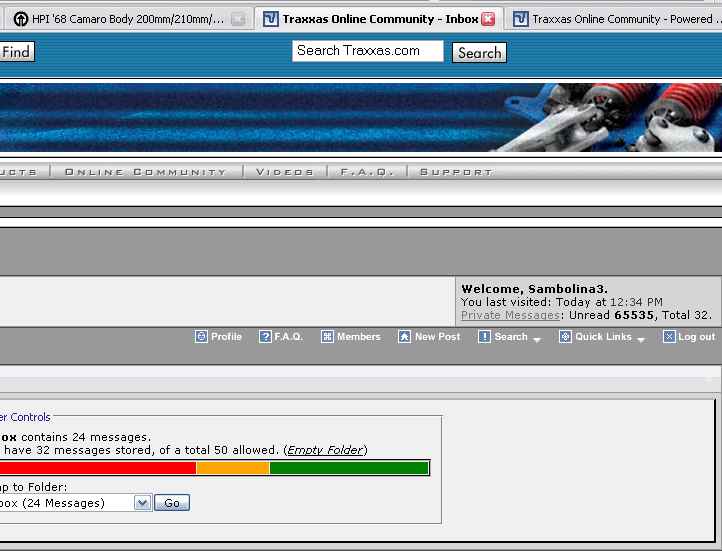Click Traxxas favicon on Inbox tab
The height and width of the screenshot is (551, 722).
pos(270,19)
